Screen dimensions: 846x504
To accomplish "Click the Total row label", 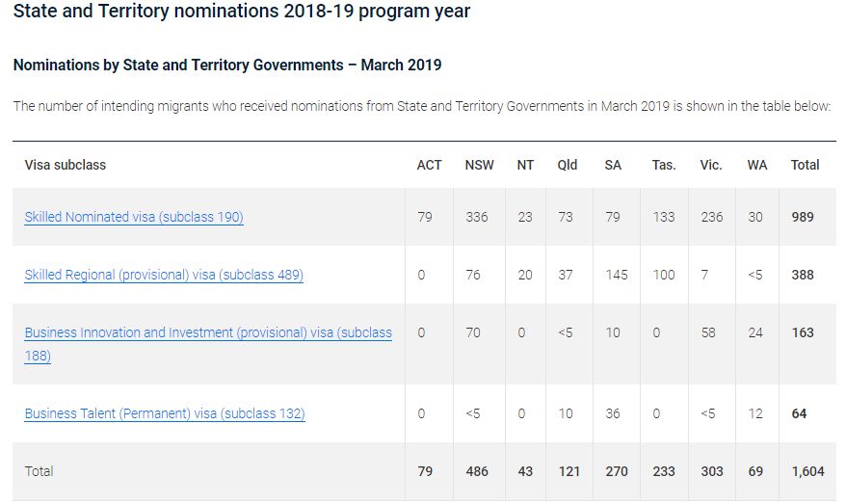I will pos(39,471).
